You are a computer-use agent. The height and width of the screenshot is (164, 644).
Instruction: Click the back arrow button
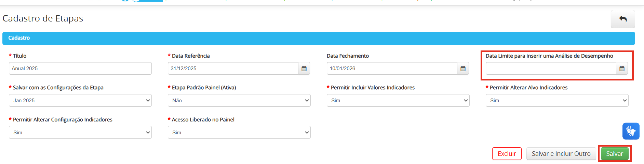click(623, 19)
